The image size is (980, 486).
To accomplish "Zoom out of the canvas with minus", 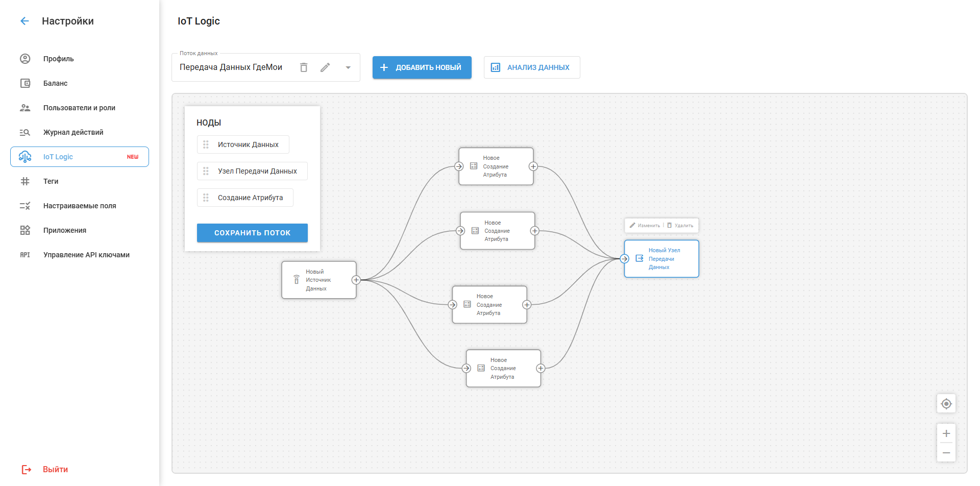I will coord(946,453).
